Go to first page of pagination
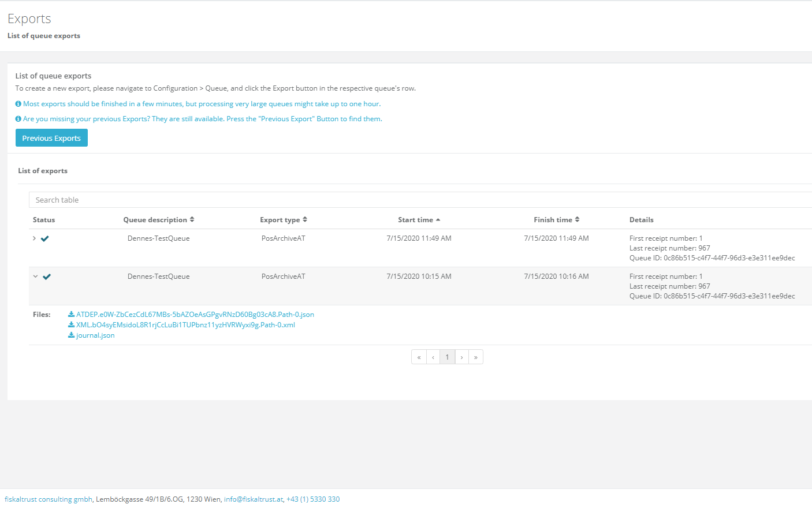Image resolution: width=812 pixels, height=508 pixels. pos(419,357)
